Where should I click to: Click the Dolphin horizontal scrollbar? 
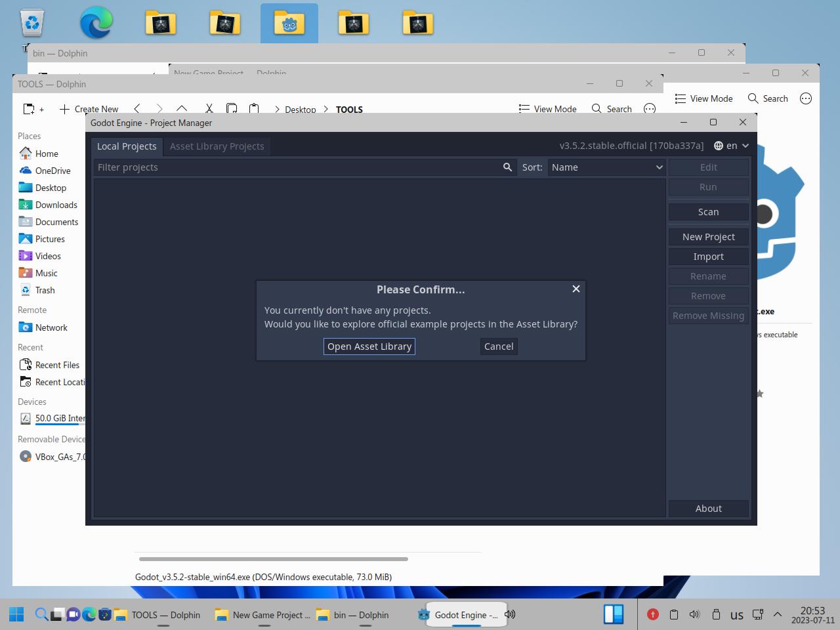pos(274,559)
